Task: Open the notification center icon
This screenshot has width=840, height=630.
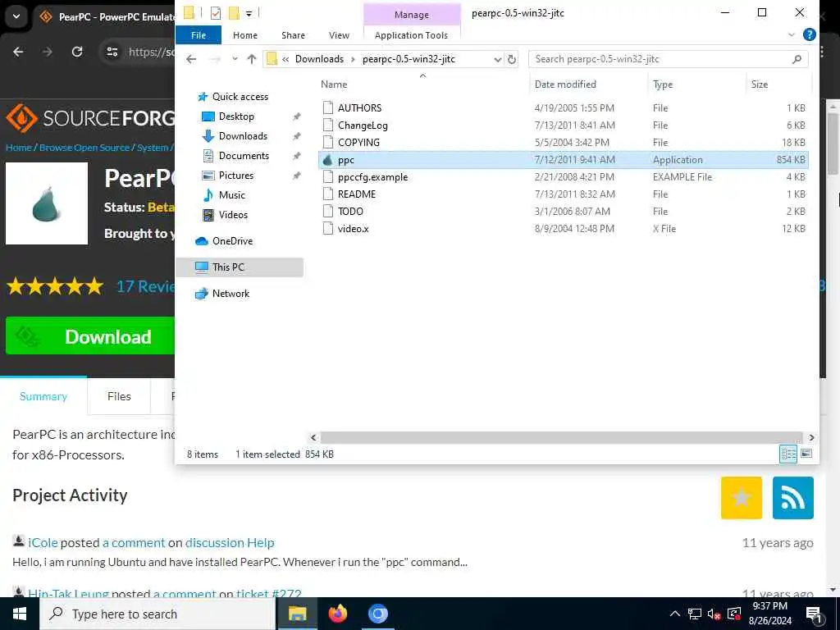Action: point(814,614)
